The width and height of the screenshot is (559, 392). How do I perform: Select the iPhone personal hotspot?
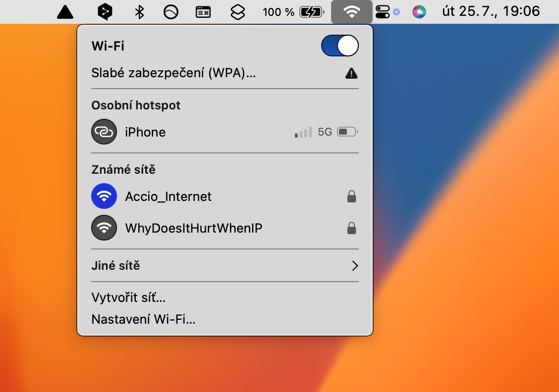224,132
